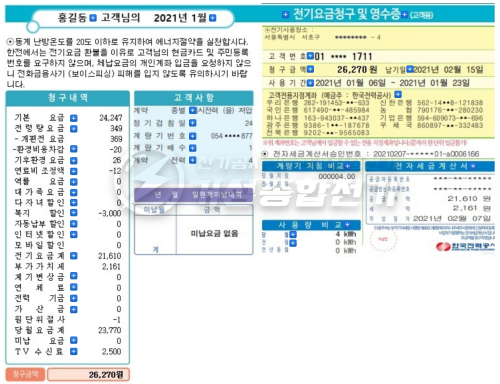Viewport: 500px width, 384px height.
Task: Click plus icon in 계량기 지침 비교 header
Action: coord(348,166)
